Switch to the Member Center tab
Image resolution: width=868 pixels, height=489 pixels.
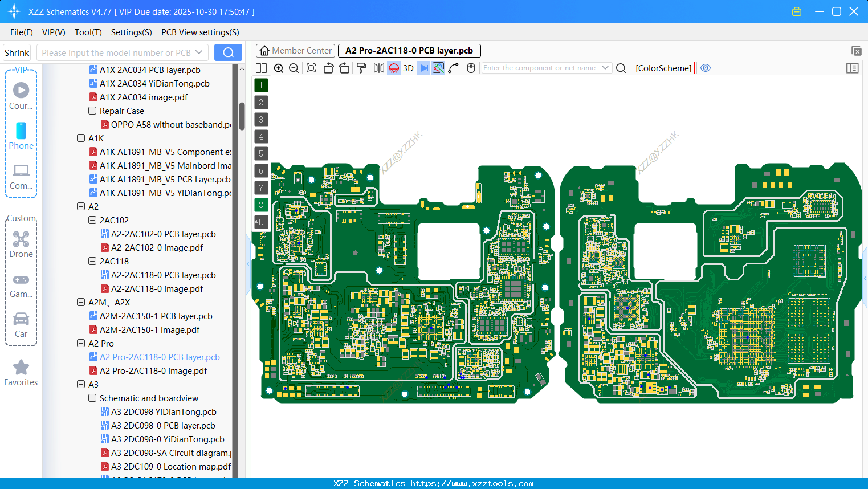tap(296, 51)
